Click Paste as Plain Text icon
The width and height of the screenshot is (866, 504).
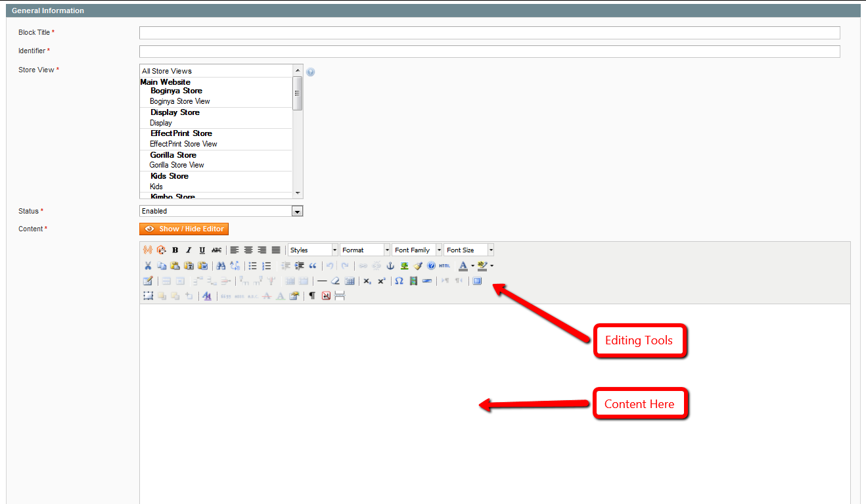[189, 265]
